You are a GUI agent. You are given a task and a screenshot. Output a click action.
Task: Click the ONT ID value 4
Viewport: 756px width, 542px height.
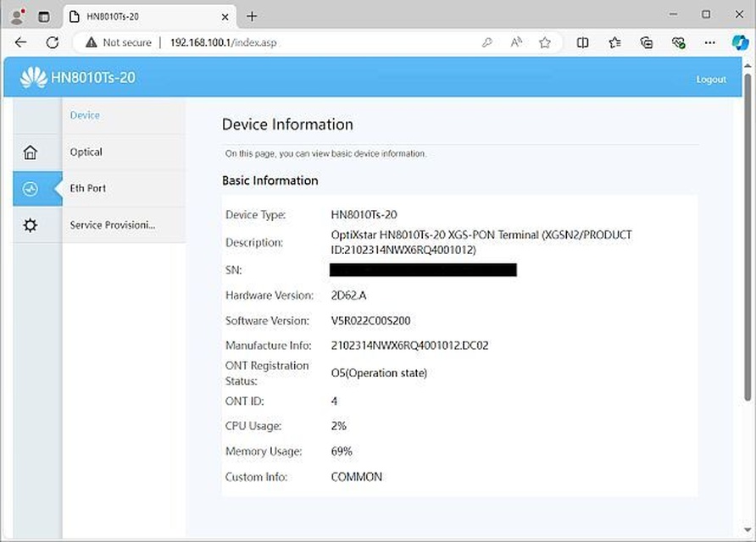point(334,401)
